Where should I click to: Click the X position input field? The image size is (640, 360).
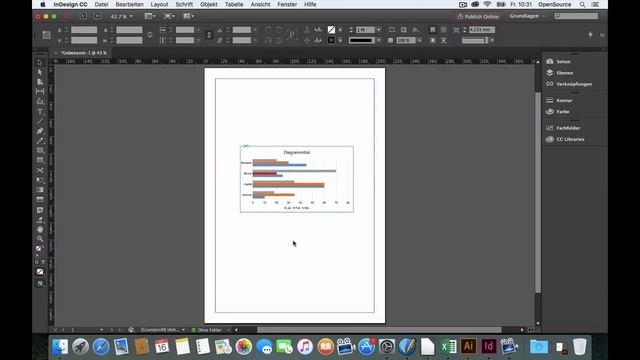point(84,30)
